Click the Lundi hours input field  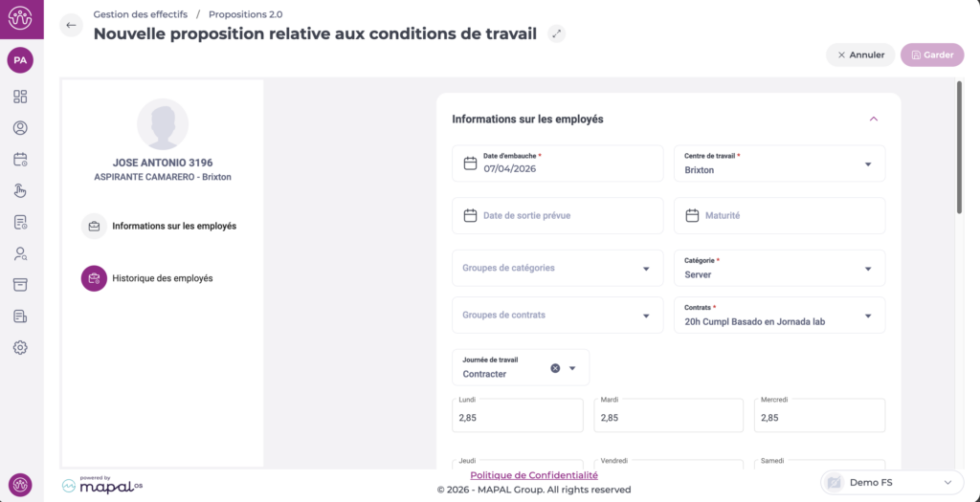(518, 417)
